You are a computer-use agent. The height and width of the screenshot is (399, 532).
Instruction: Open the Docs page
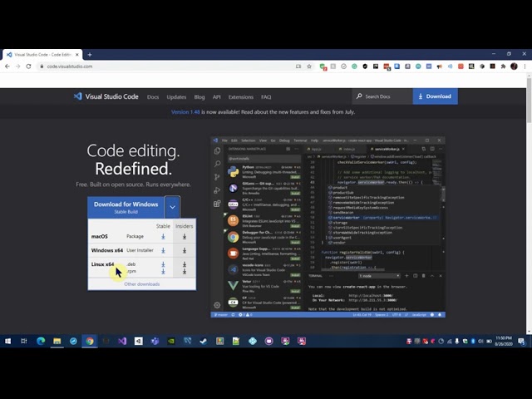pyautogui.click(x=153, y=97)
